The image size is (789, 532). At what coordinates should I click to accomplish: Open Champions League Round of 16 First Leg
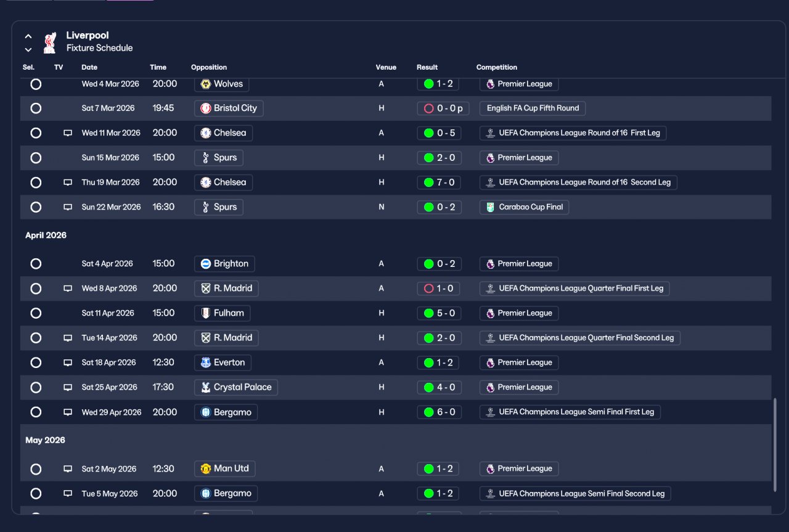(x=573, y=133)
